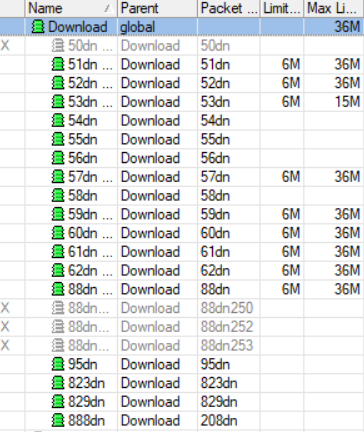364x432 pixels.
Task: Click the 55dn packet mark cell
Action: tap(215, 139)
